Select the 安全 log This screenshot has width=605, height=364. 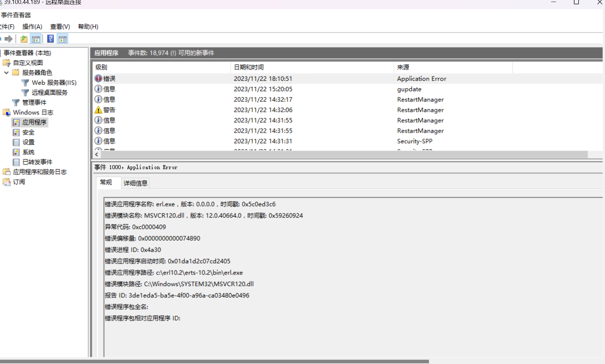click(28, 132)
